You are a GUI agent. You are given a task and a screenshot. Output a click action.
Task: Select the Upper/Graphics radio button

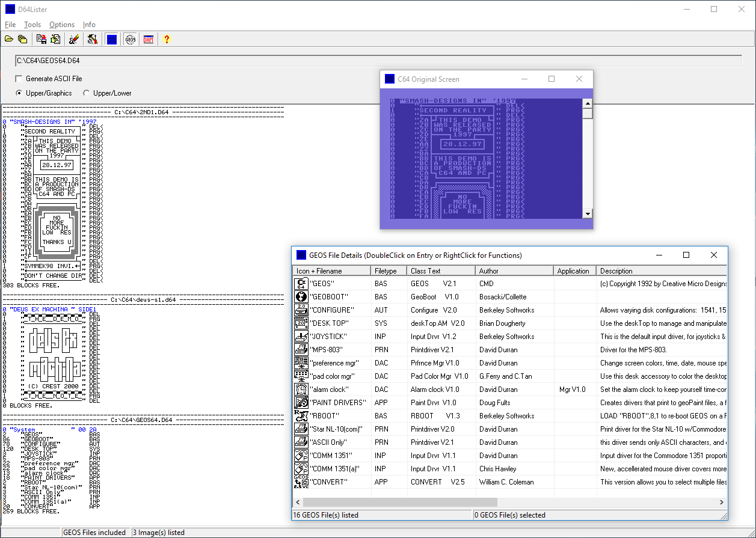[x=19, y=93]
